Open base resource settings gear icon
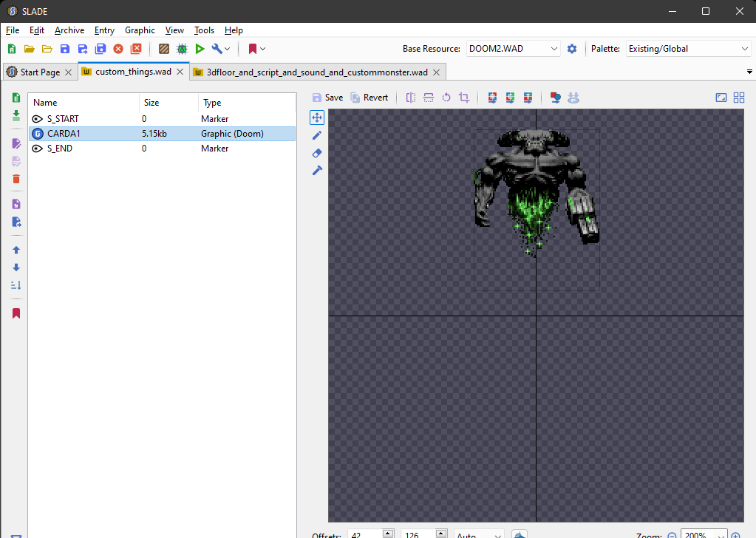 [572, 49]
